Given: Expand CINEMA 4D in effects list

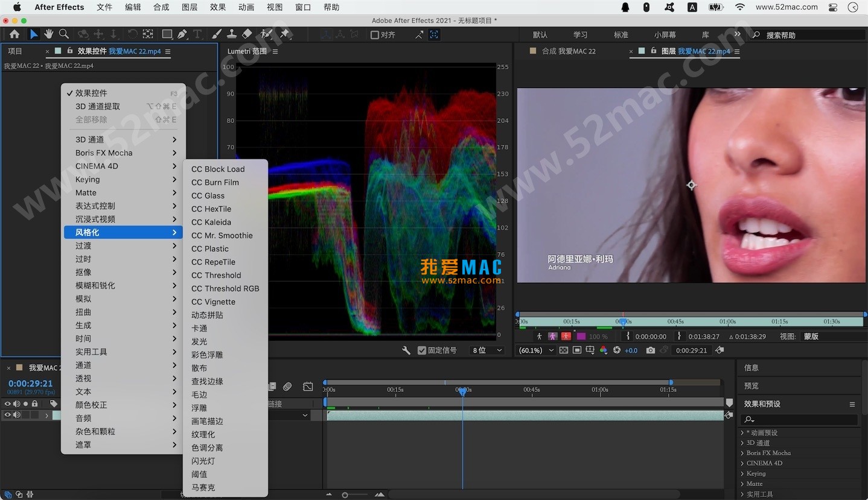Looking at the screenshot, I should coord(742,463).
